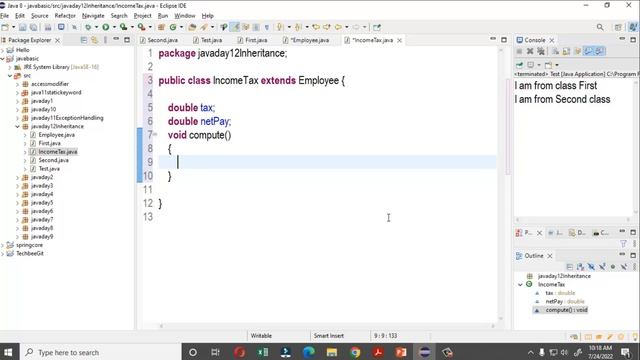Toggle Hide Local Types in Outline toolbar
This screenshot has height=360, width=640.
(x=624, y=267)
